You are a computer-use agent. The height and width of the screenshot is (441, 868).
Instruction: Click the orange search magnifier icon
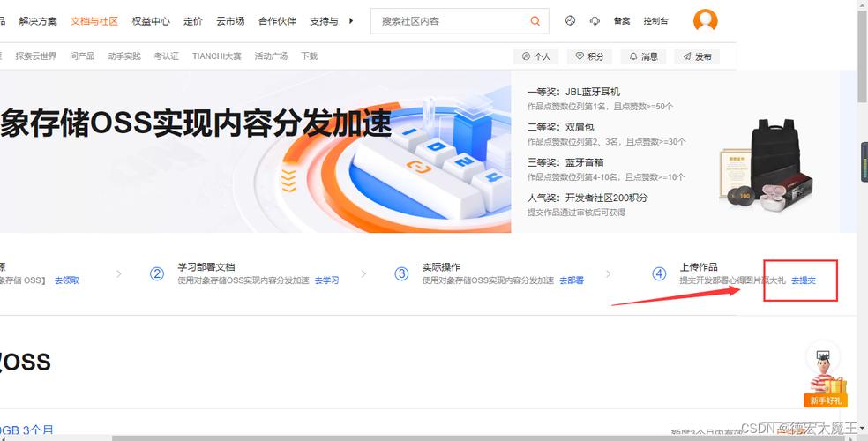(535, 21)
